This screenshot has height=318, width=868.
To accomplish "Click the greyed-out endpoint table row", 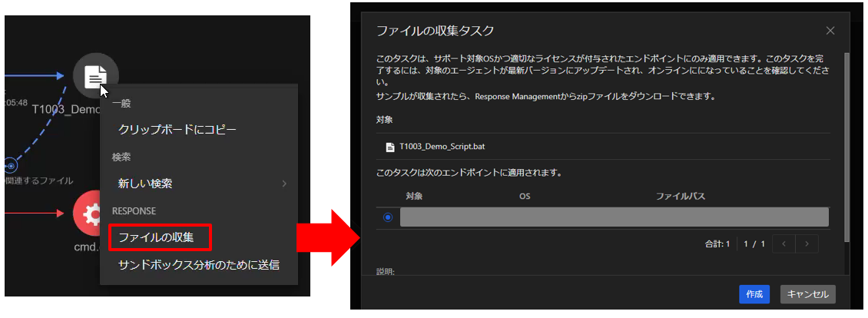I will pos(614,217).
